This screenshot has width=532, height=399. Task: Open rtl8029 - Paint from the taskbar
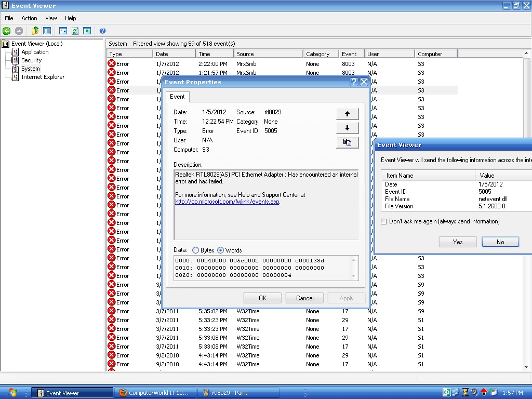[239, 393]
